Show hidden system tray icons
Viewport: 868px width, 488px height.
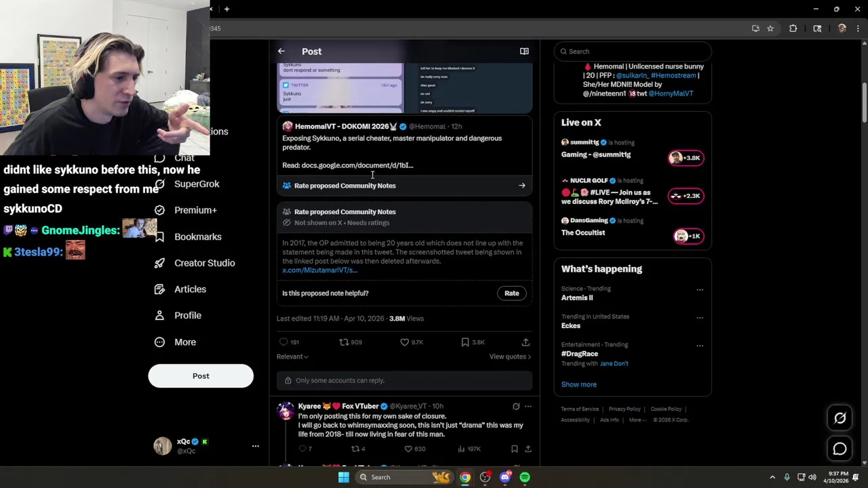[x=772, y=477]
